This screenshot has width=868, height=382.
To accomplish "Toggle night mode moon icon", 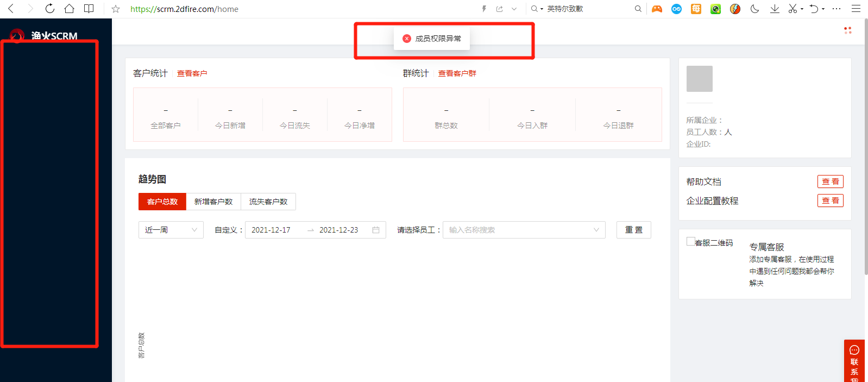I will 754,9.
